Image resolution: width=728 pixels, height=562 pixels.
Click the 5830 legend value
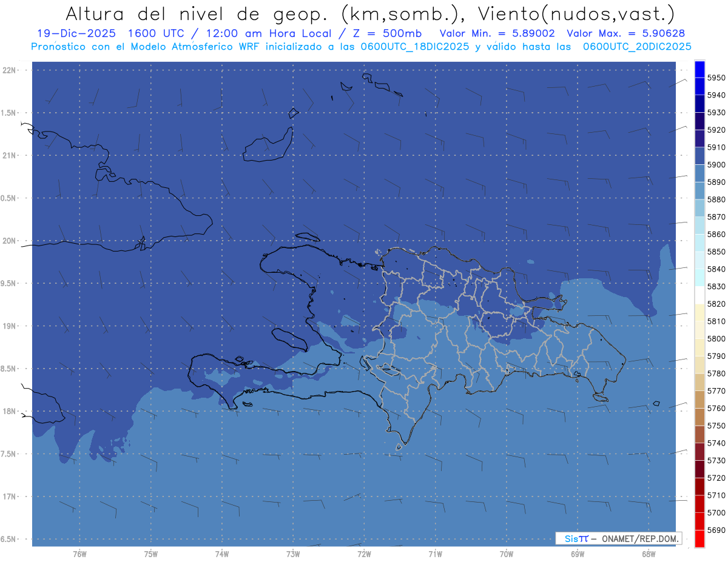[x=716, y=287]
